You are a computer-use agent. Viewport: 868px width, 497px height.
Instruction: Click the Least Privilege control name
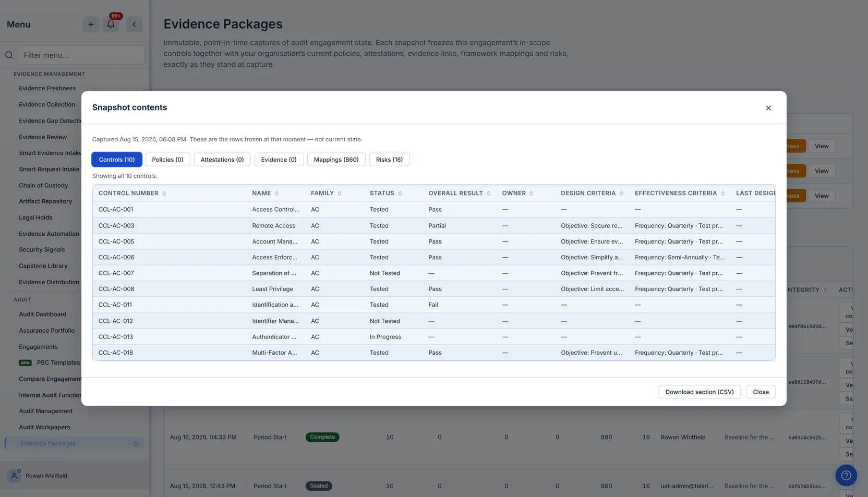point(272,289)
